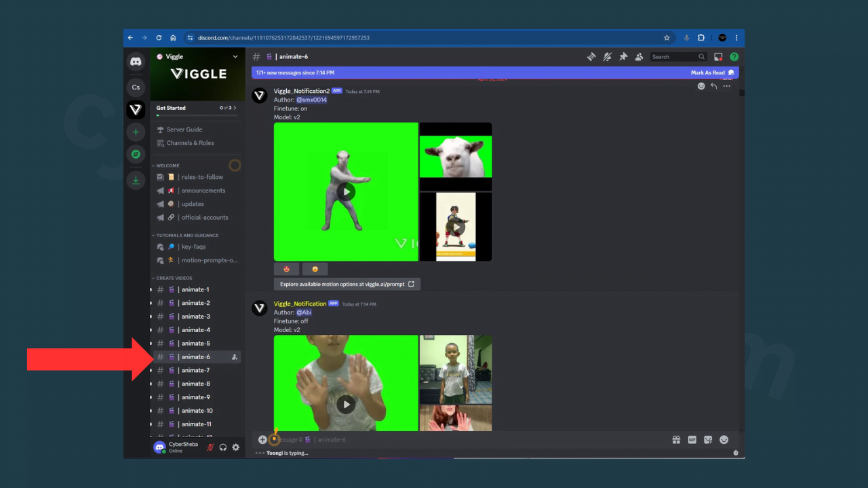Open gift Nitro icon in message bar
868x488 pixels.
click(x=676, y=439)
